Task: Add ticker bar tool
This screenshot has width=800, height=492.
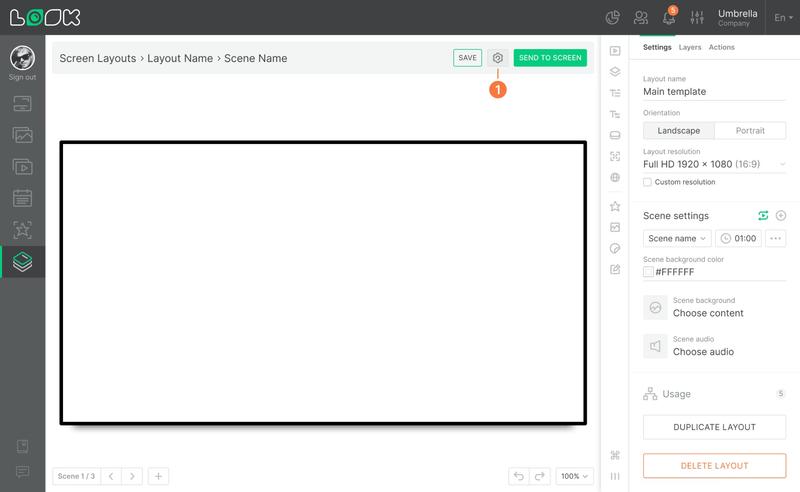Action: tap(615, 135)
